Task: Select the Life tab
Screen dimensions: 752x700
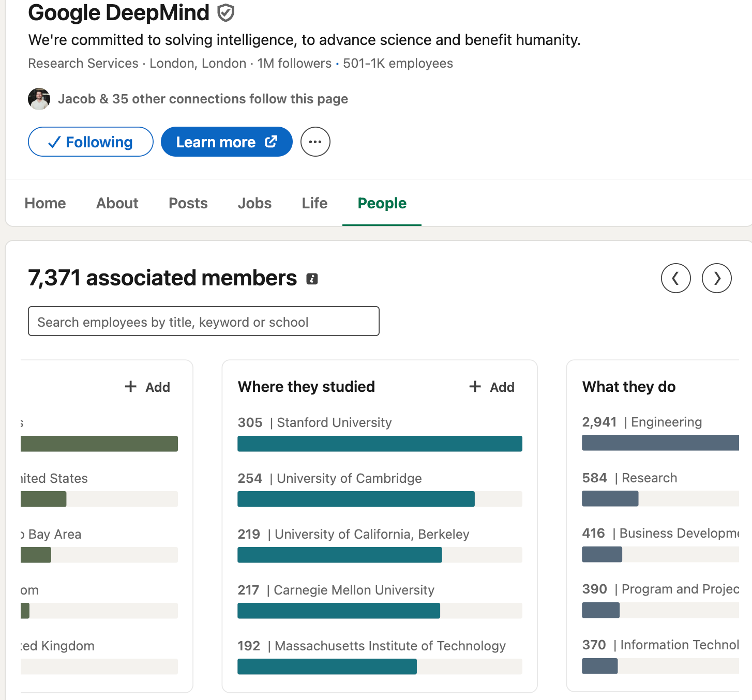Action: (x=314, y=203)
